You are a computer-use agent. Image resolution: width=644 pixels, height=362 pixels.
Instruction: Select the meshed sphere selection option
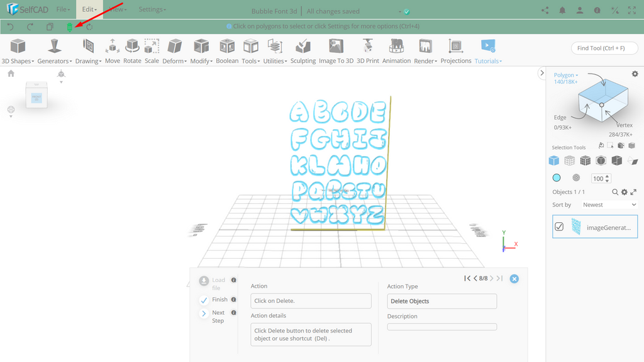point(576,178)
